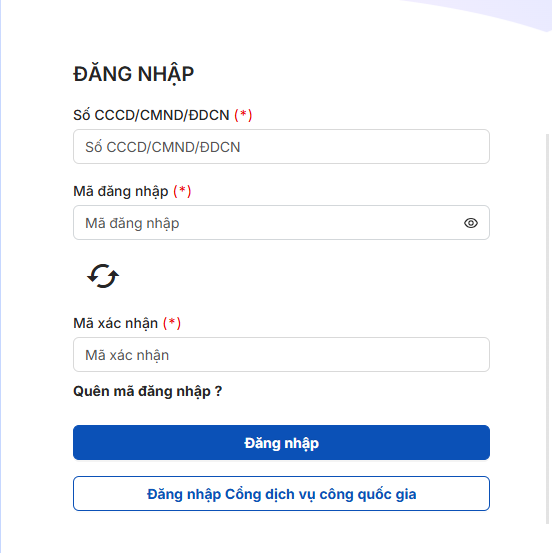552x553 pixels.
Task: Click the red asterisk beside Số CCCD/CMND/ĐDCN label
Action: pyautogui.click(x=243, y=115)
